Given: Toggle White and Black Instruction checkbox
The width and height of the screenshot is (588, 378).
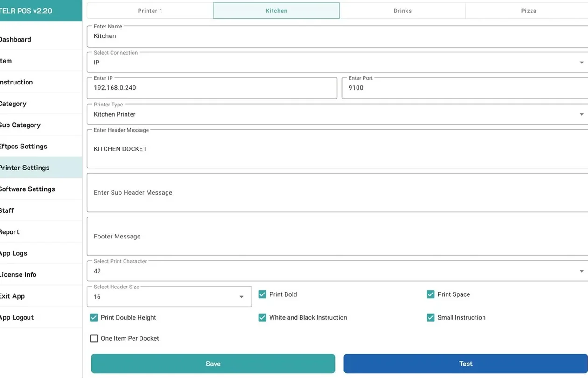Looking at the screenshot, I should pos(262,318).
